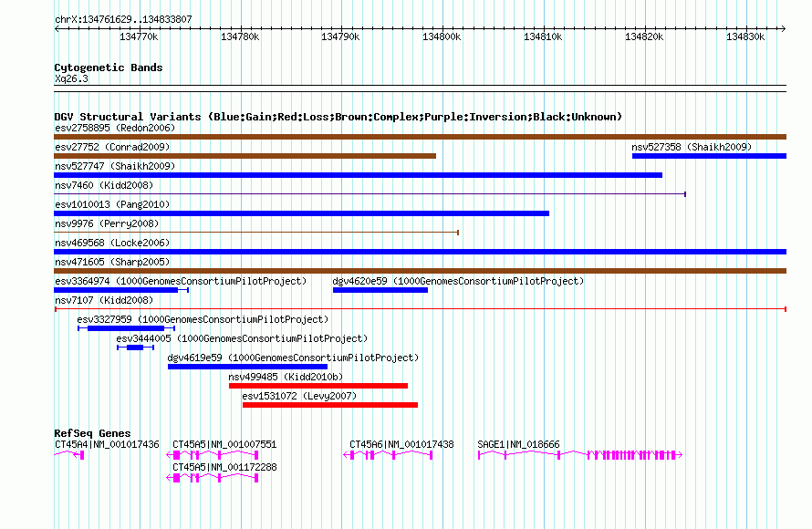Open the CT45A6|NM_001017438 gene label
Viewport: 812px width, 529px height.
point(401,444)
